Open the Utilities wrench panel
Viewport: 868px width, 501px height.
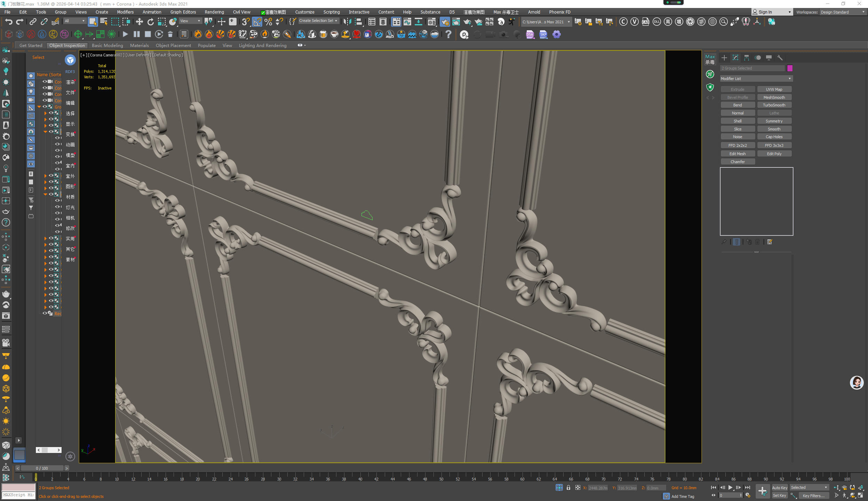tap(780, 58)
